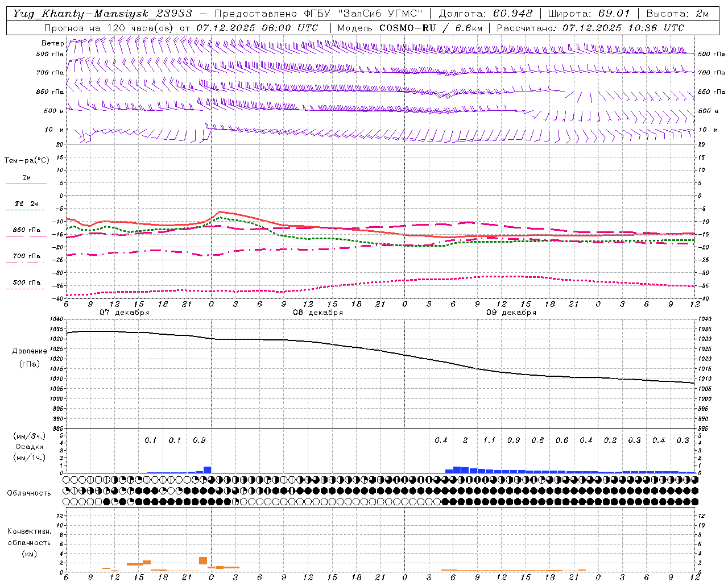This screenshot has width=728, height=582.
Task: Click the tallest orange convective cloud bar
Action: (203, 560)
